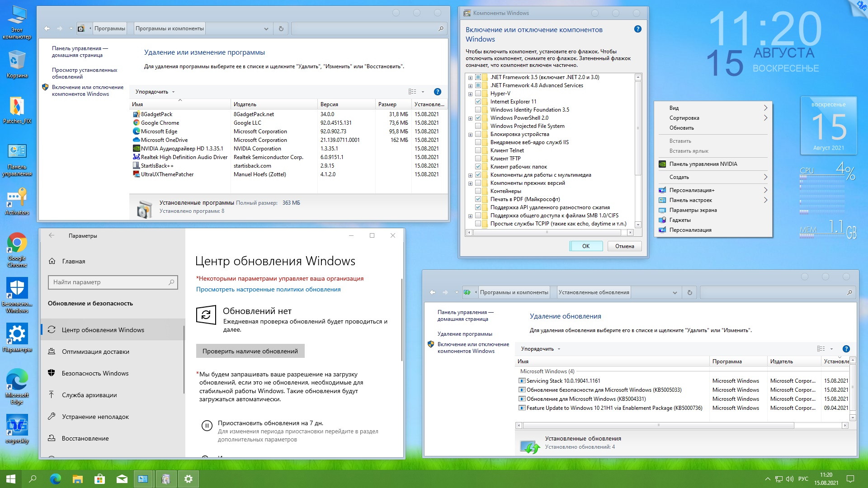Open Просмотреть настроенные политики обновления link
868x488 pixels.
268,290
